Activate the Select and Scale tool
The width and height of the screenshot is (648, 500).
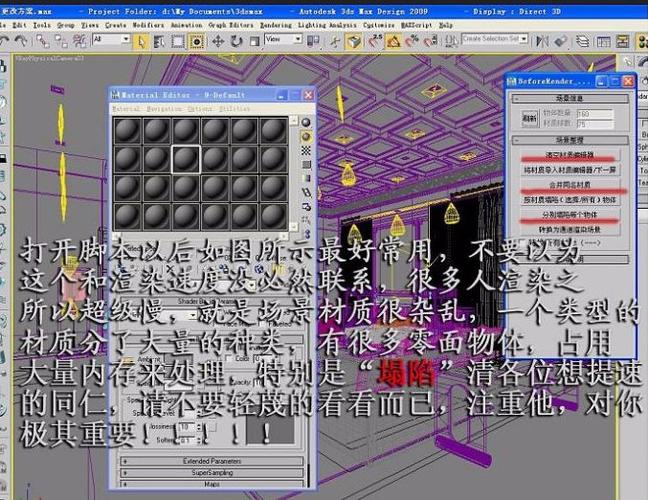coord(255,41)
